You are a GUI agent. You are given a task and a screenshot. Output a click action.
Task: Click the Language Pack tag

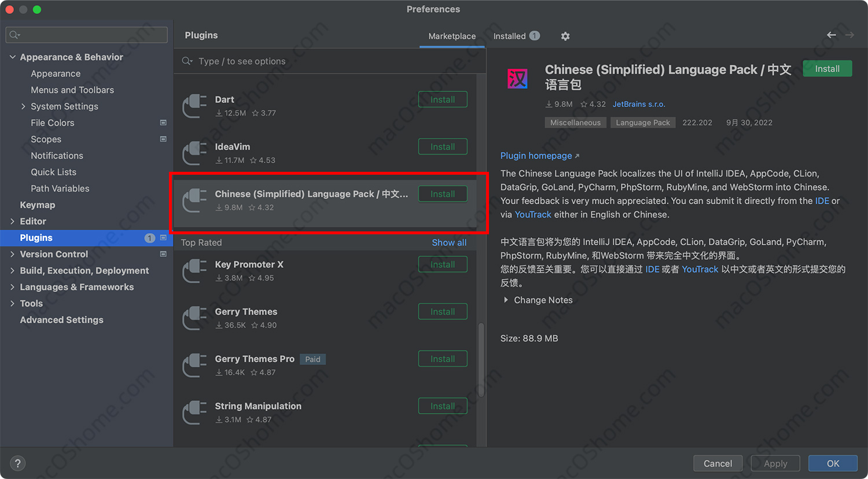(643, 123)
